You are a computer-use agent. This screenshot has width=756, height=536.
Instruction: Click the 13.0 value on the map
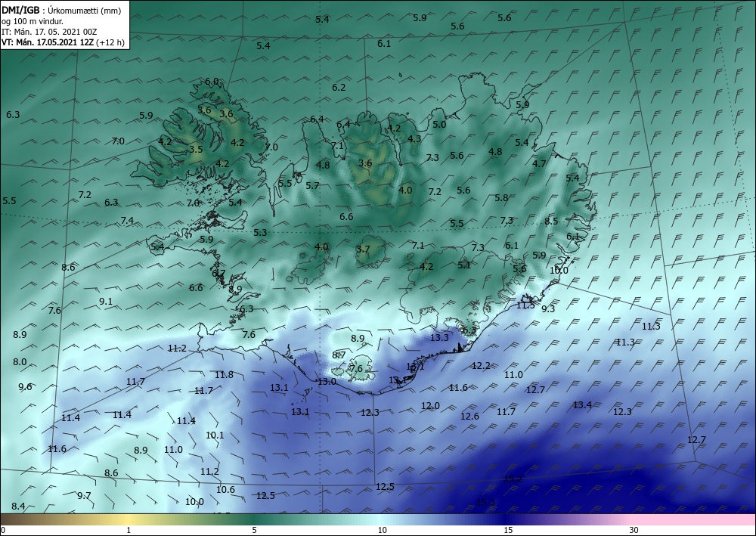[x=327, y=381]
